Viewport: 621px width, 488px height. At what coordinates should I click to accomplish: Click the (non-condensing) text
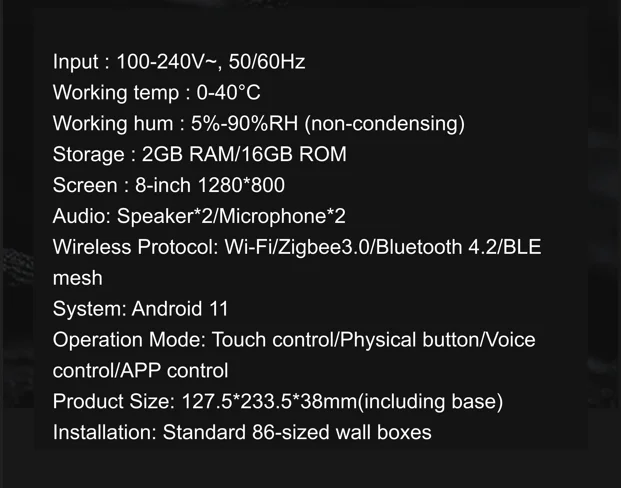(385, 124)
